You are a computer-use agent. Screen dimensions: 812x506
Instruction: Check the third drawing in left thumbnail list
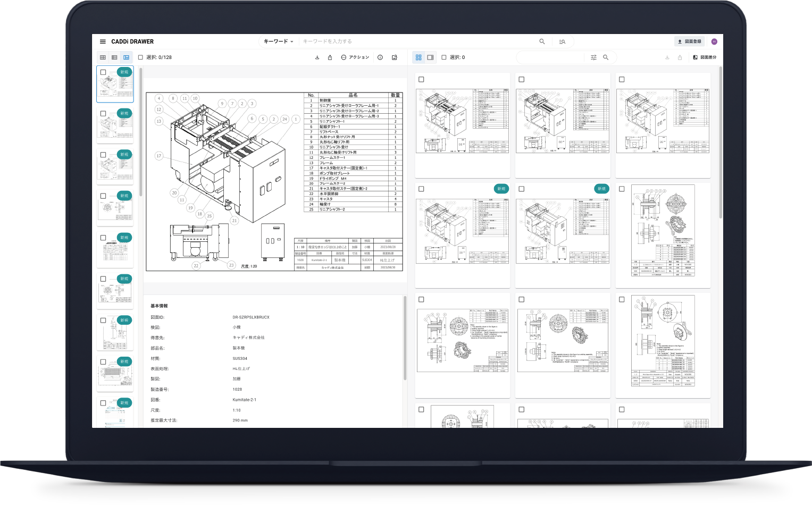pyautogui.click(x=103, y=155)
